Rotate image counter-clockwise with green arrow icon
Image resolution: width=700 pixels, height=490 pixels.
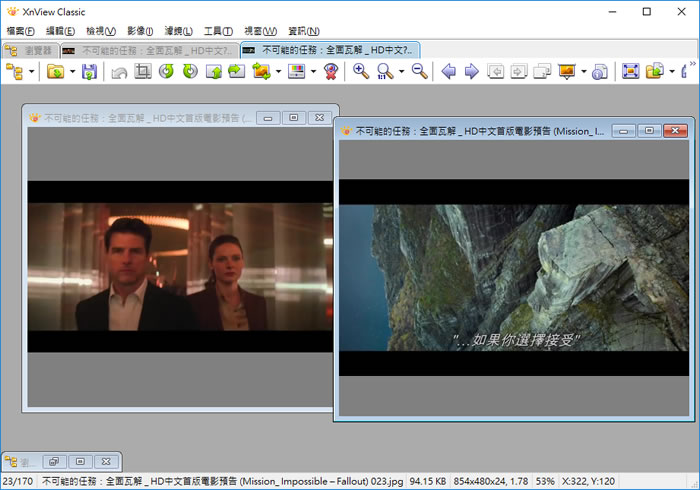coord(167,71)
